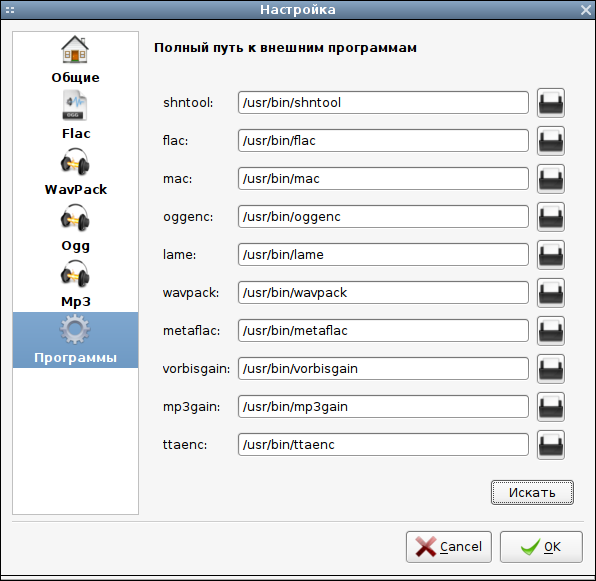596x581 pixels.
Task: Select the vorbisgain path field
Action: [383, 369]
